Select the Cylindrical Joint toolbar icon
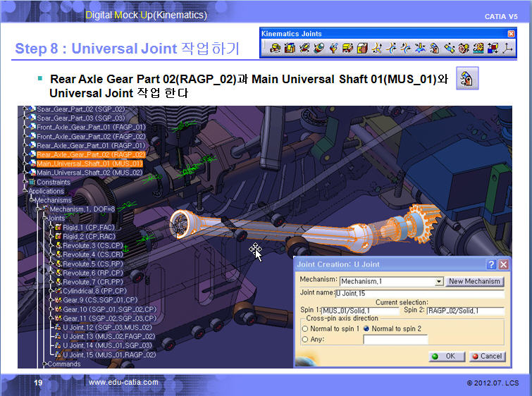Viewport: 532px width, 396px height. (304, 49)
